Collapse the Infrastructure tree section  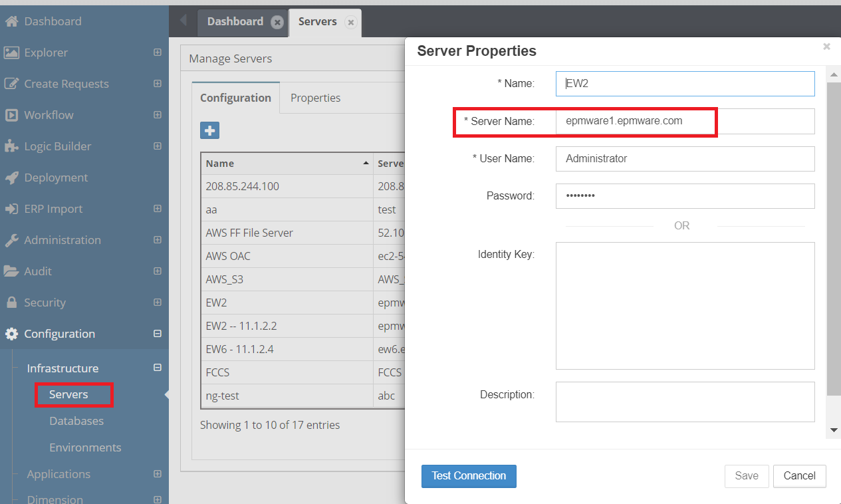pyautogui.click(x=158, y=368)
